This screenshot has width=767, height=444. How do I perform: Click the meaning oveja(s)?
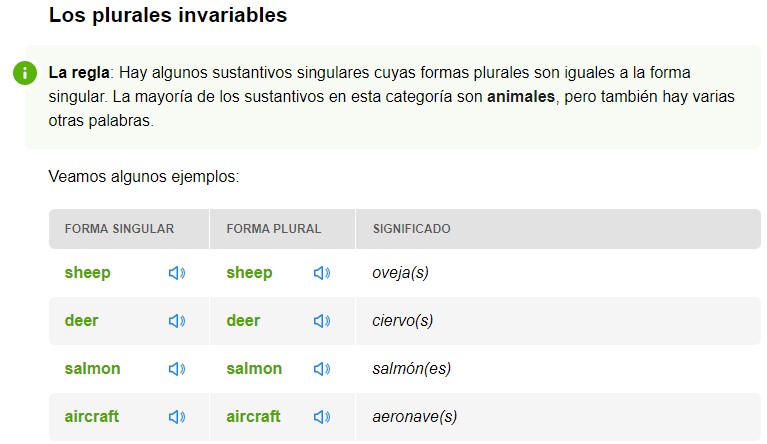[x=401, y=272]
